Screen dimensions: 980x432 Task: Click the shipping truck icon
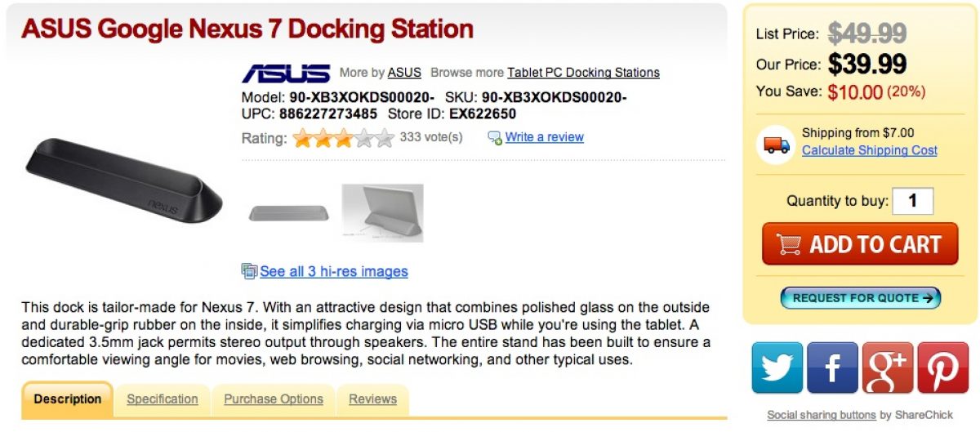pos(777,144)
